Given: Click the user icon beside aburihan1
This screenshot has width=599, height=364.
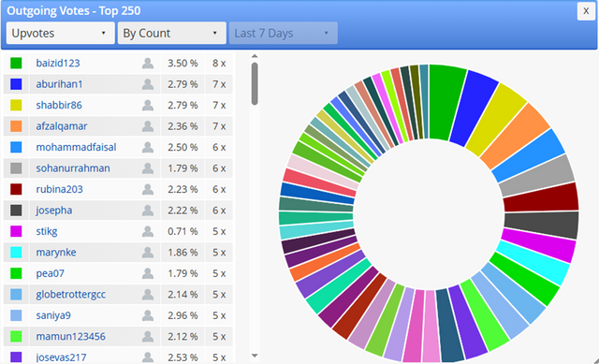Looking at the screenshot, I should click(x=148, y=84).
